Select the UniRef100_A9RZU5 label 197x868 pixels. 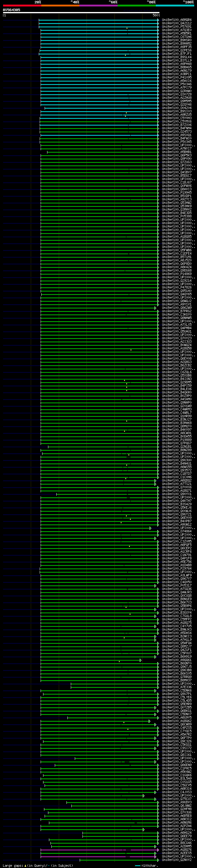(177, 115)
